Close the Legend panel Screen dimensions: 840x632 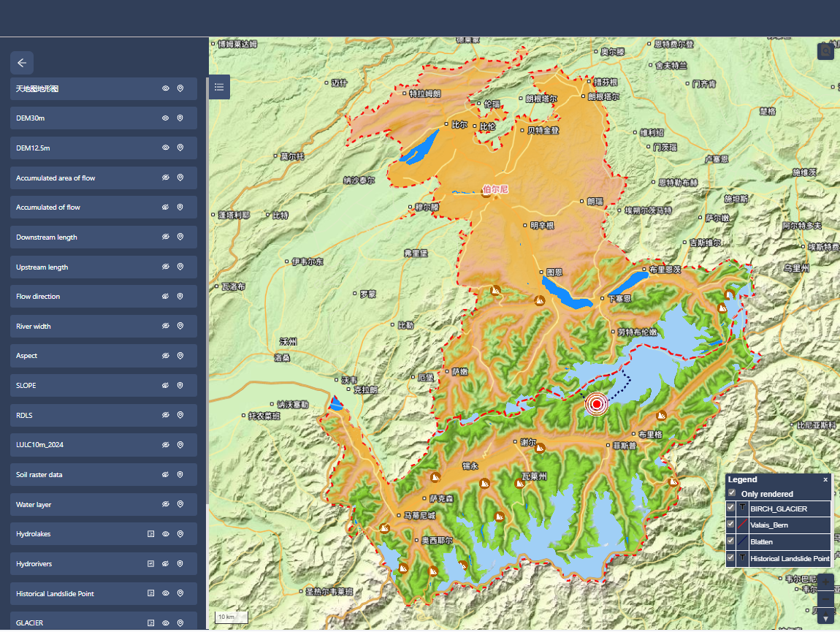click(825, 479)
